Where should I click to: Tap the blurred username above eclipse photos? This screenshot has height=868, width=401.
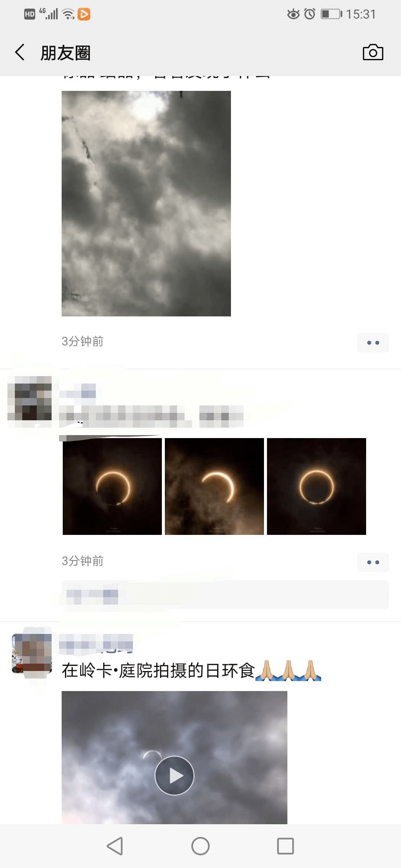[78, 391]
